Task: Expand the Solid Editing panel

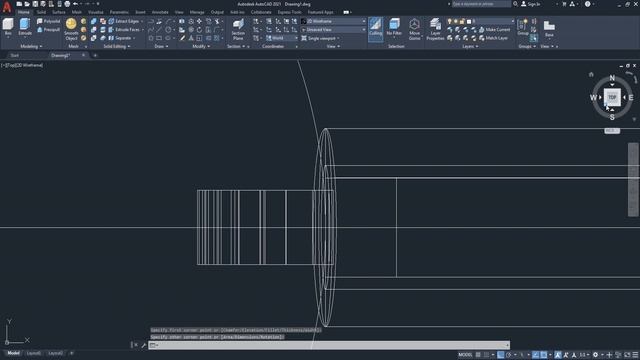Action: pyautogui.click(x=117, y=47)
